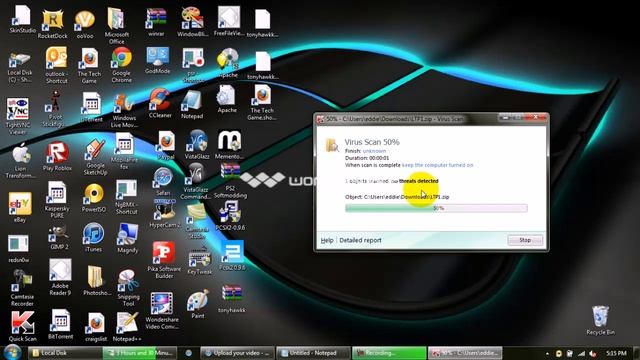
Task: Open the Recycle Bin
Action: (600, 320)
